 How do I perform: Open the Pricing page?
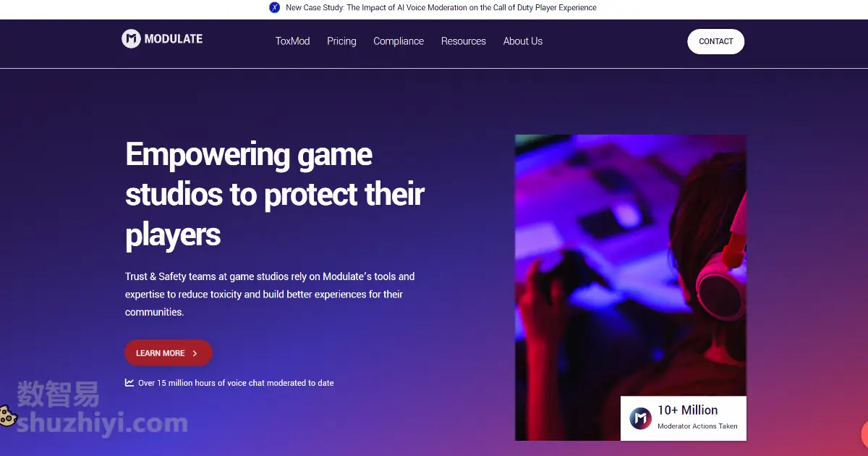[341, 41]
